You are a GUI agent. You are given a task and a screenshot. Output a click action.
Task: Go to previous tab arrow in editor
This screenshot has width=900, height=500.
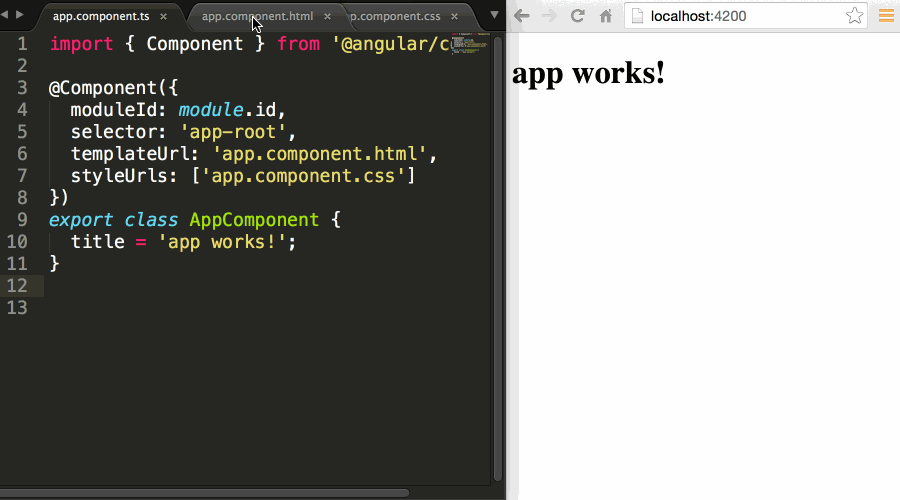coord(5,14)
